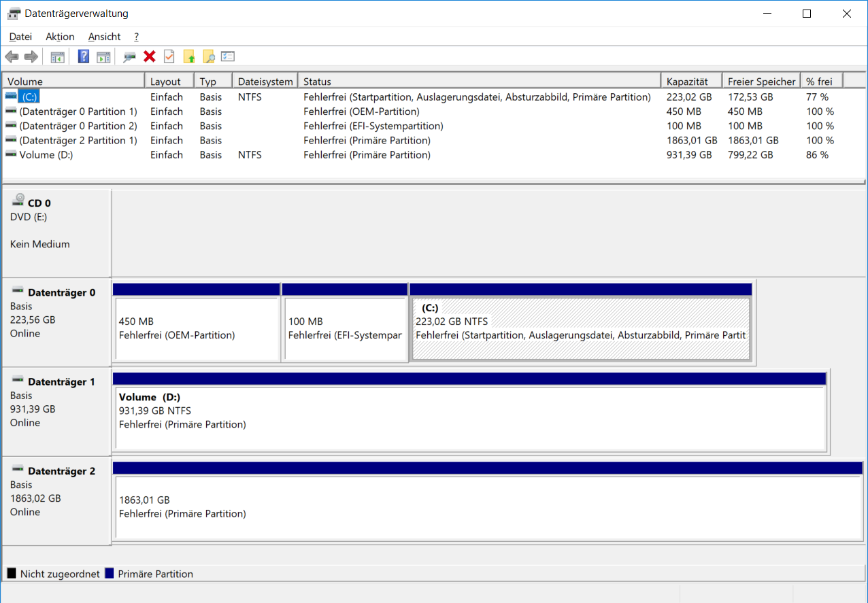Click Fehlerfrei (EFI-Systempartition) status in list
This screenshot has height=603, width=868.
coord(373,126)
